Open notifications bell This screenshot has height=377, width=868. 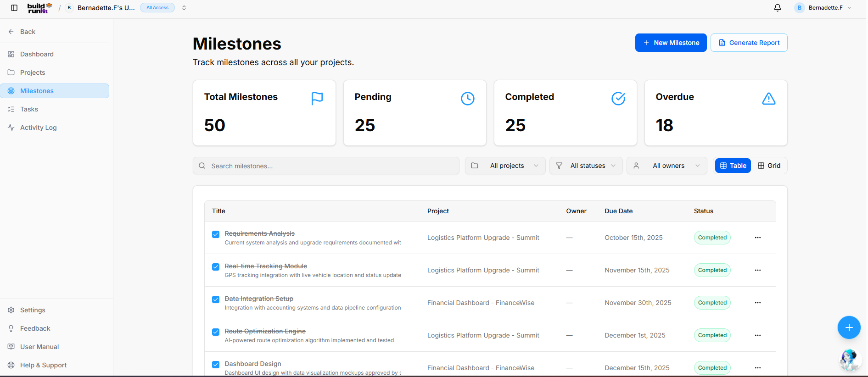[x=778, y=8]
